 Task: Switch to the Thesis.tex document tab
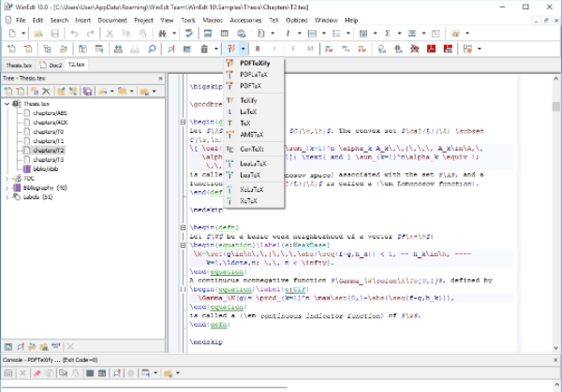pyautogui.click(x=19, y=65)
